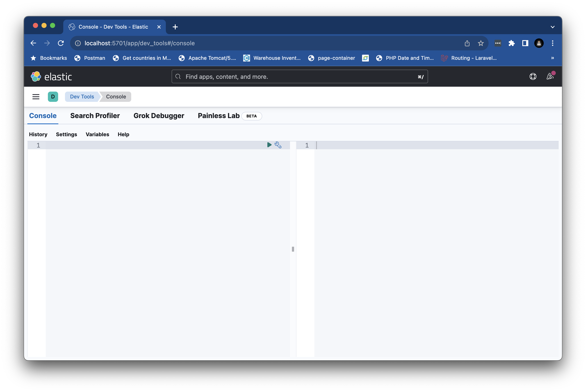Click the Elastic logo in header
Image resolution: width=586 pixels, height=392 pixels.
coord(51,76)
